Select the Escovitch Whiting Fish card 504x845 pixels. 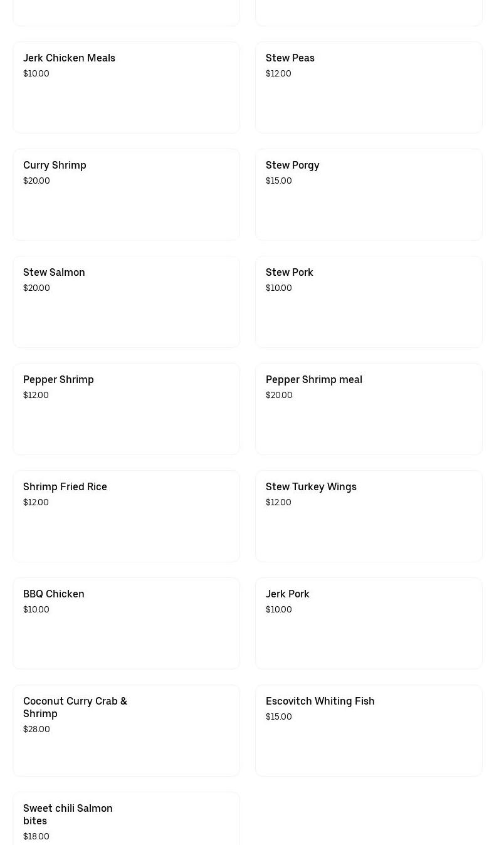369,731
